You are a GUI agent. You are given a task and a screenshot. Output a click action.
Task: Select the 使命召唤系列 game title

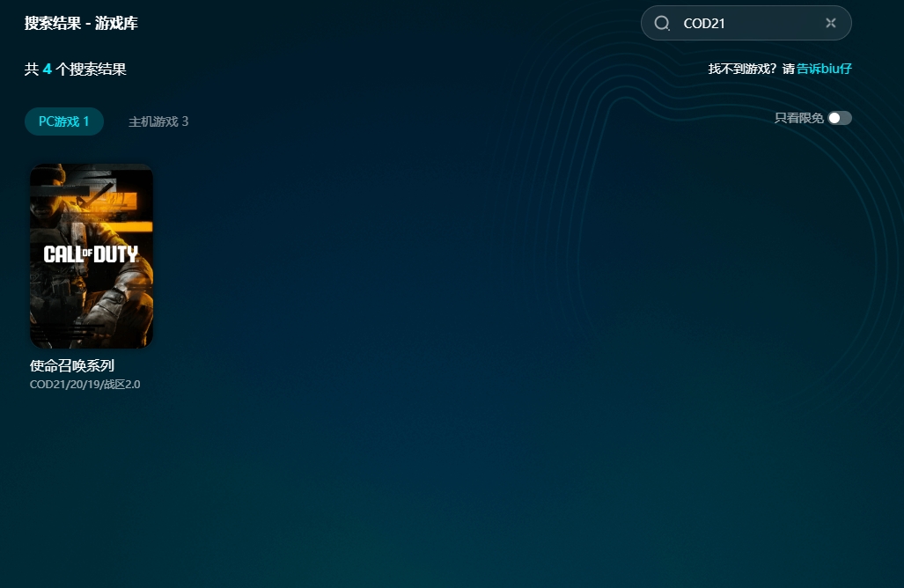[x=72, y=365]
